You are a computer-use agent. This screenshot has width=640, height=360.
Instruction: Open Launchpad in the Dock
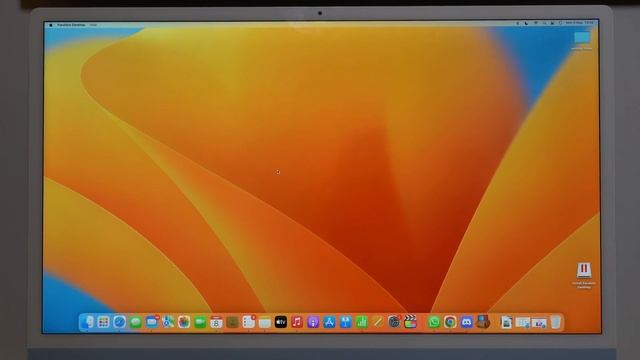103,322
